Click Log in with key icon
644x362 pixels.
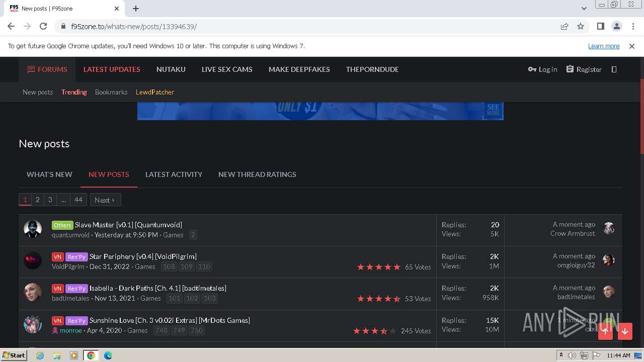click(x=542, y=69)
